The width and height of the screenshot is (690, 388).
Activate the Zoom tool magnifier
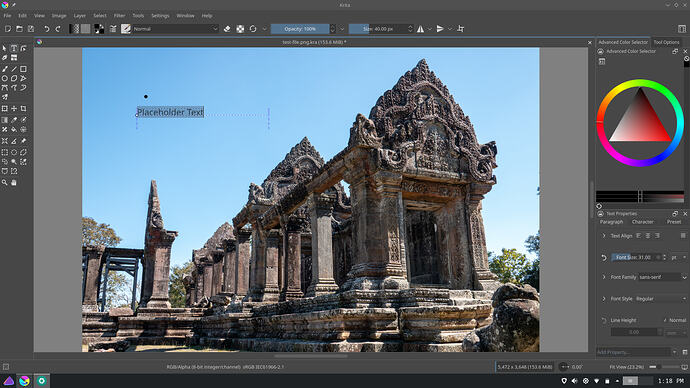click(x=5, y=183)
